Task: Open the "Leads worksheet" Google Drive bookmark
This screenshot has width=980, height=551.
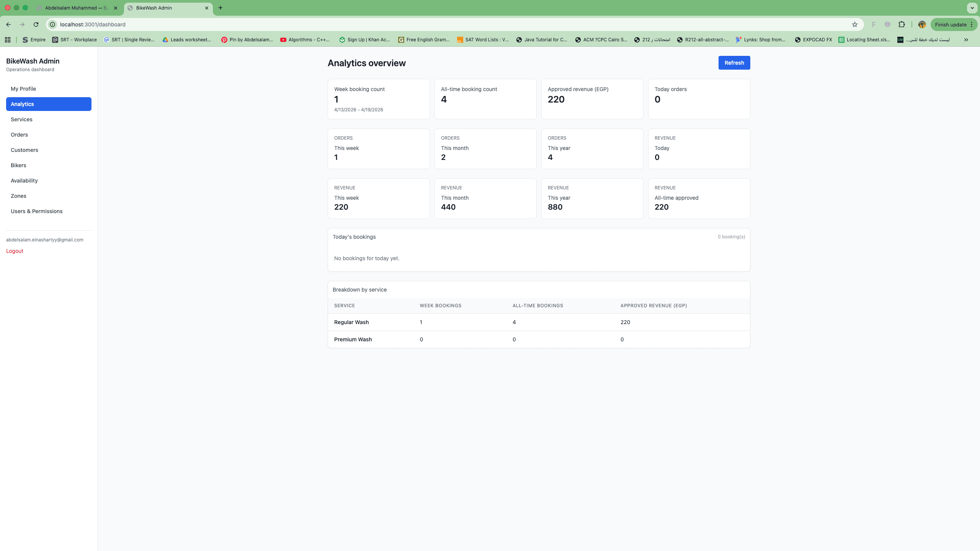Action: point(187,39)
